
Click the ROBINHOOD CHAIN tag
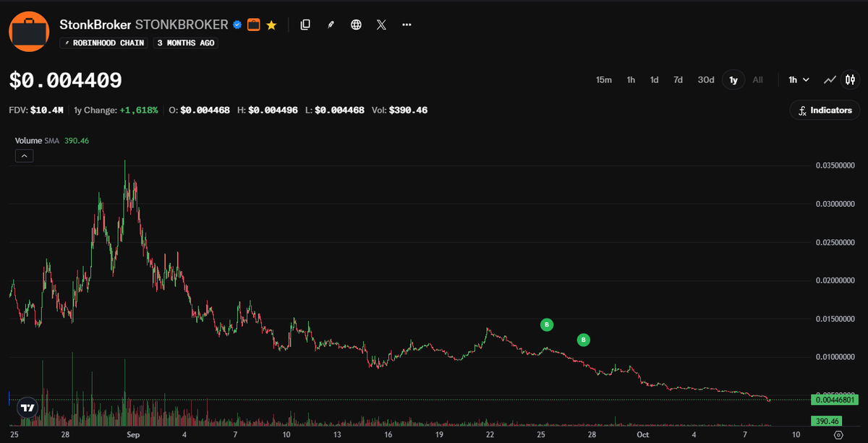104,43
